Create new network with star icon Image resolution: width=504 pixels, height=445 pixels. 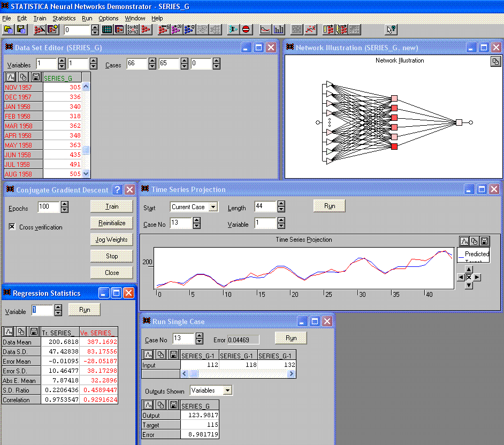coord(53,30)
